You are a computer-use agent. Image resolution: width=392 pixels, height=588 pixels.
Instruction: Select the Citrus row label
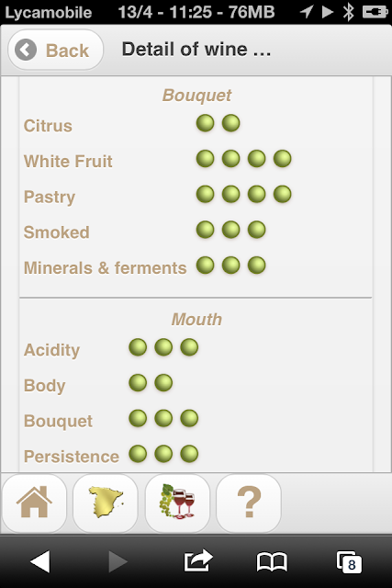48,126
